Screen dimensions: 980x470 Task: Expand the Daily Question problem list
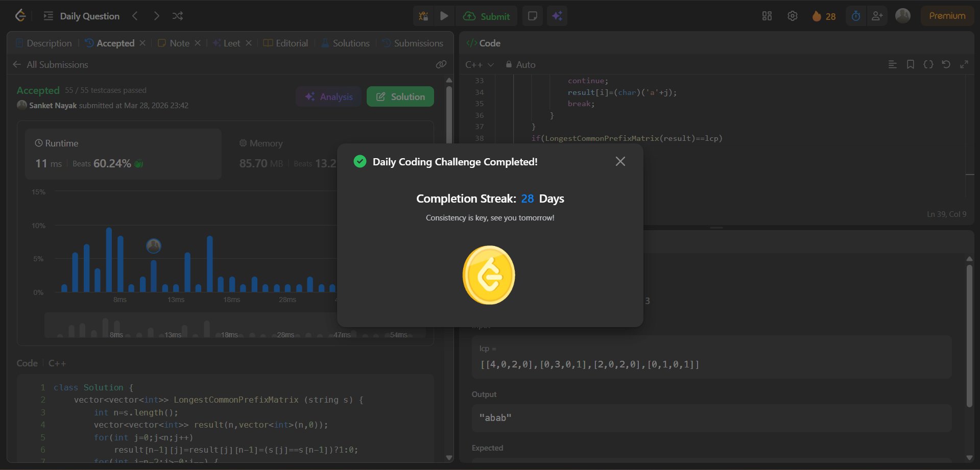[82, 16]
